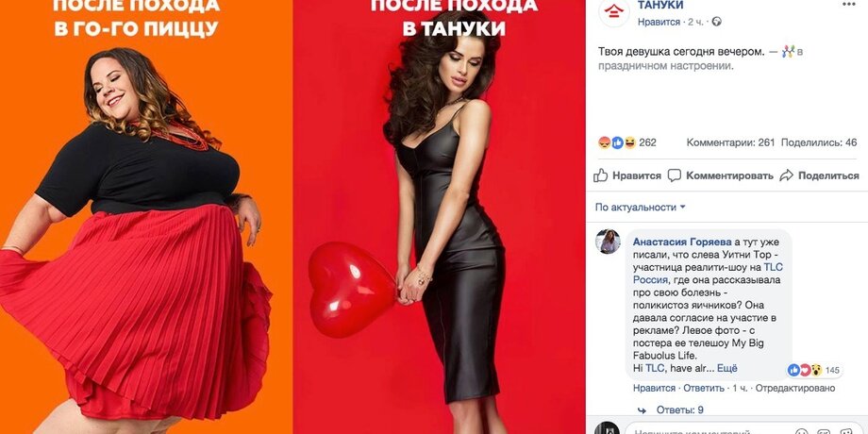The width and height of the screenshot is (868, 434).
Task: Open the post options three-dots menu
Action: (x=848, y=5)
